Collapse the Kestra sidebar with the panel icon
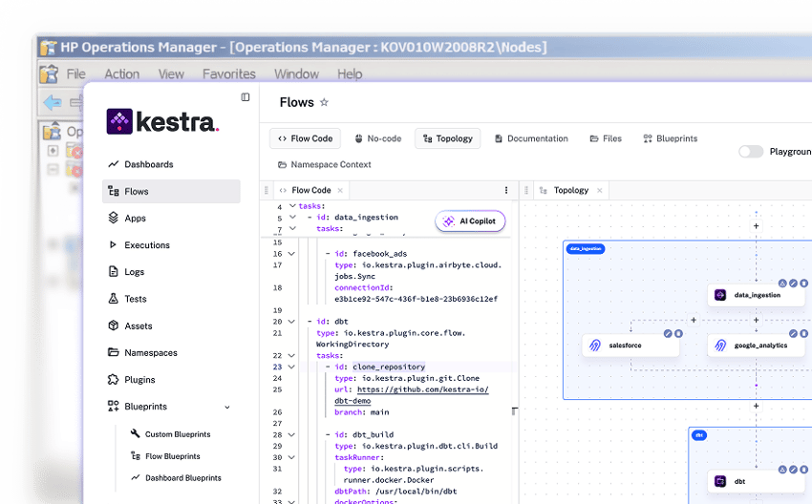The width and height of the screenshot is (812, 504). (246, 97)
